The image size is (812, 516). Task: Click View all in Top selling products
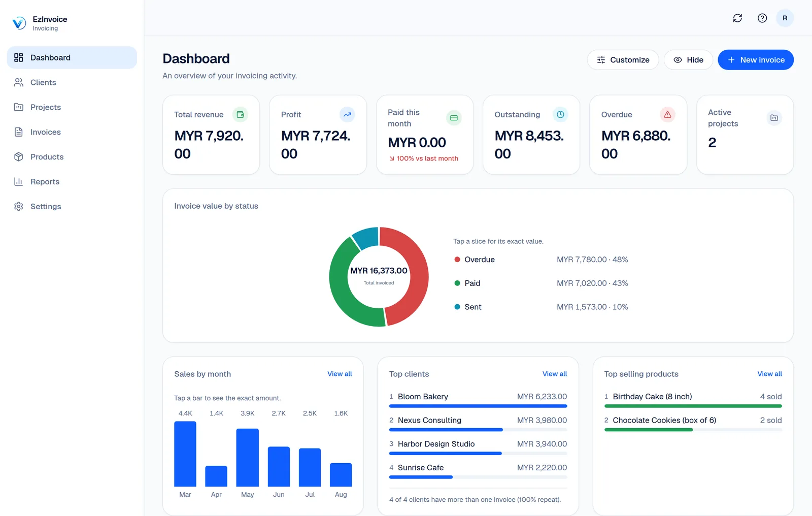(x=769, y=374)
